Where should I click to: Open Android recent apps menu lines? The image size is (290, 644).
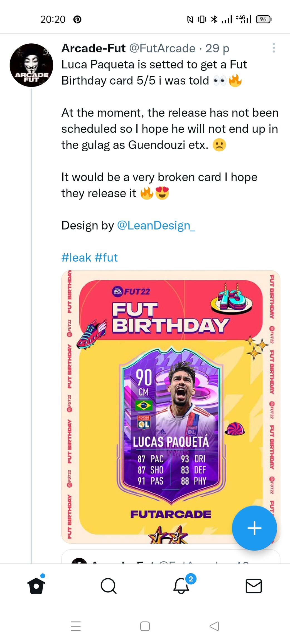pos(75,626)
